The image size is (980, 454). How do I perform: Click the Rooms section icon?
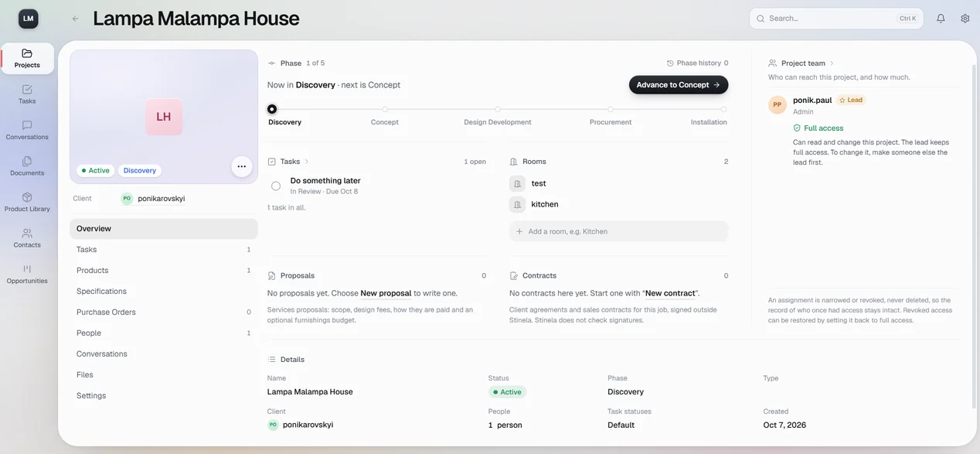pos(514,162)
